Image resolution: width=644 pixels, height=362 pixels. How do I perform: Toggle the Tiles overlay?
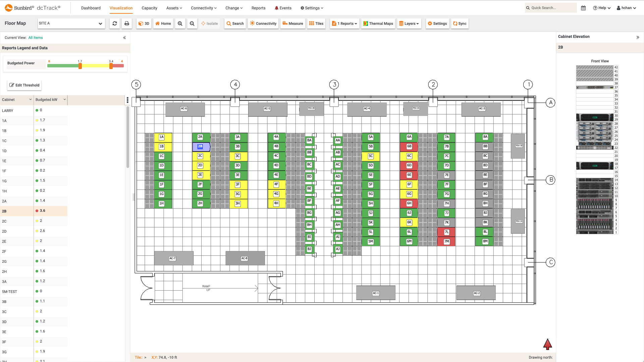point(316,23)
